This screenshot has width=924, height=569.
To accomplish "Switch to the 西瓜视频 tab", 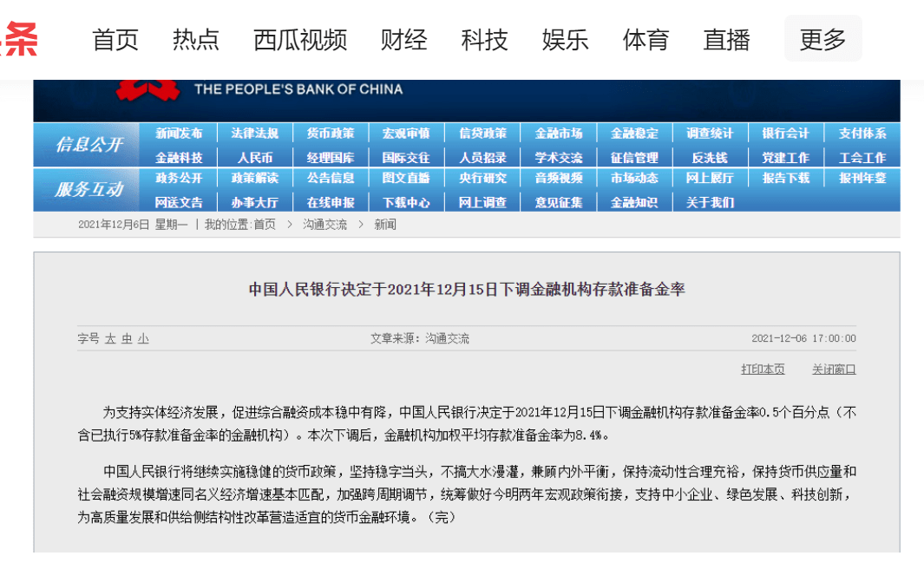I will coord(299,40).
